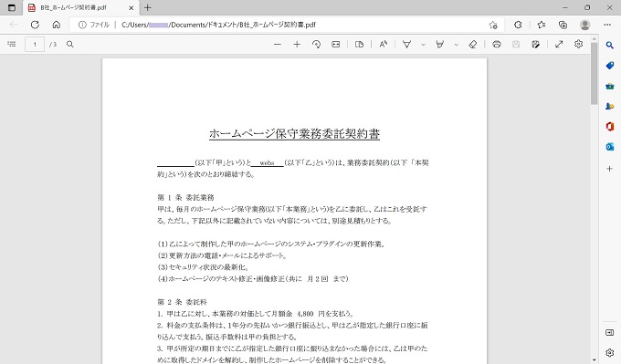The height and width of the screenshot is (364, 621).
Task: Toggle the fit to width view
Action: [x=335, y=45]
